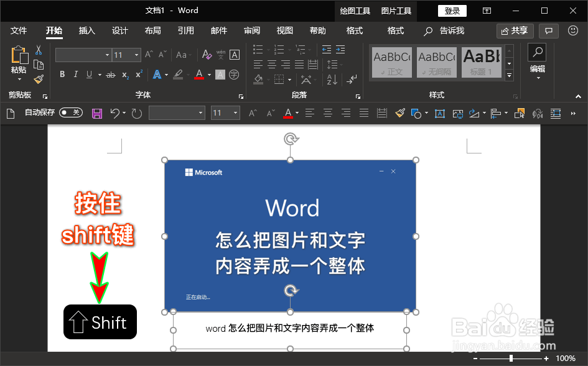This screenshot has height=366, width=588.
Task: Select the 标题 1 style
Action: [x=482, y=62]
